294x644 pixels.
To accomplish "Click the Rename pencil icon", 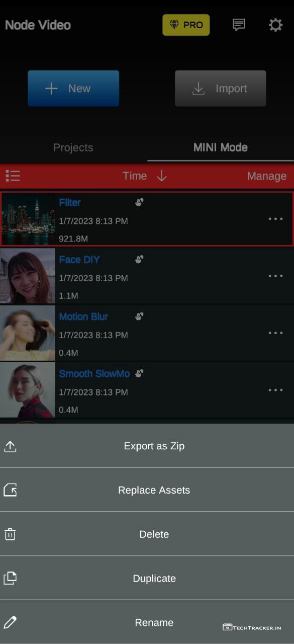I will click(10, 622).
